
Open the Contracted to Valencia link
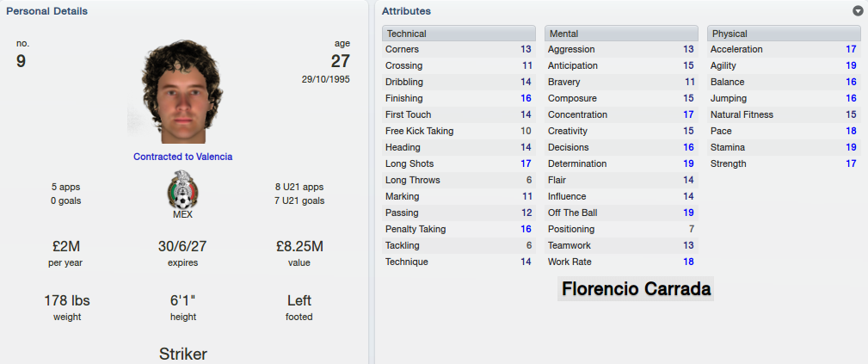click(x=182, y=157)
